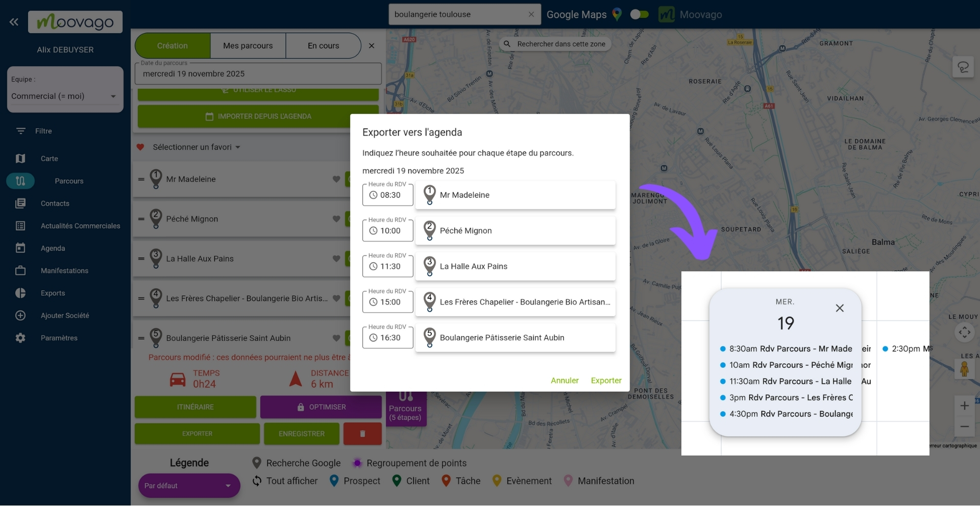The image size is (980, 506).
Task: Switch to En cours tab
Action: (323, 46)
